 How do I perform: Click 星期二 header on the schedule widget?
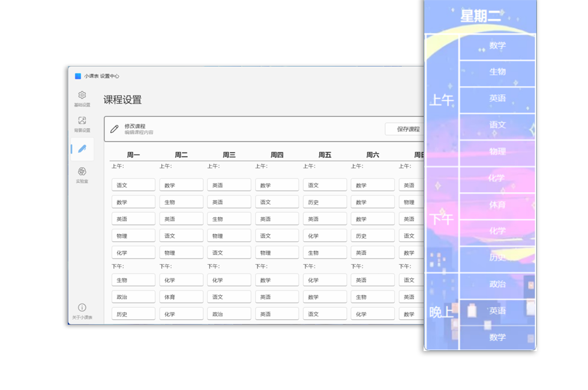click(480, 16)
